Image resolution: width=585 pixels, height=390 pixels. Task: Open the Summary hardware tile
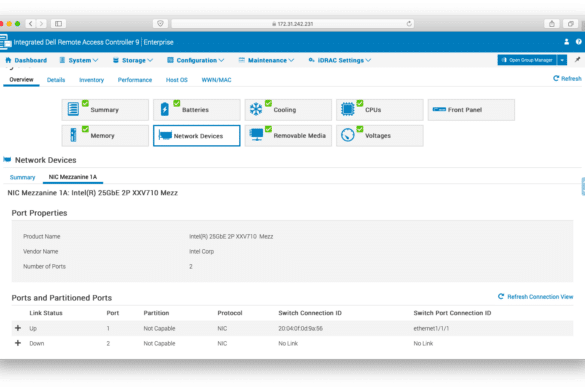point(105,110)
